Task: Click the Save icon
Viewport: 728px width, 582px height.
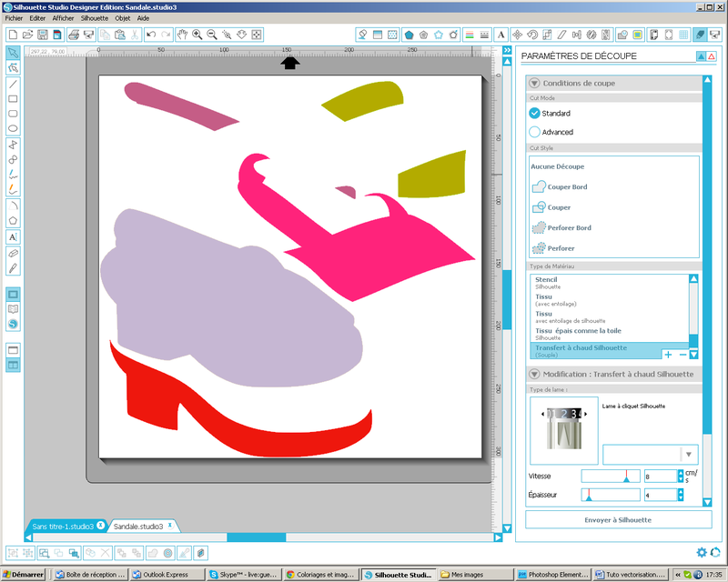Action: (x=42, y=35)
